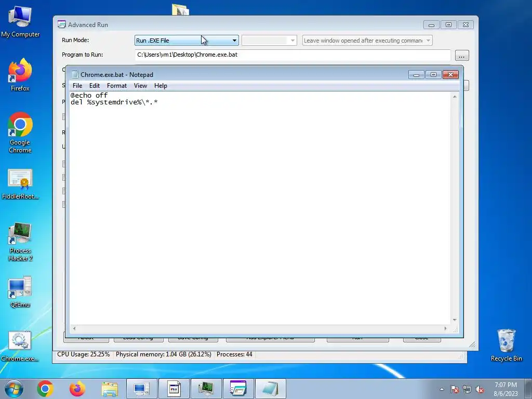
Task: Switch to the computer monitor taskbar item
Action: tap(141, 389)
